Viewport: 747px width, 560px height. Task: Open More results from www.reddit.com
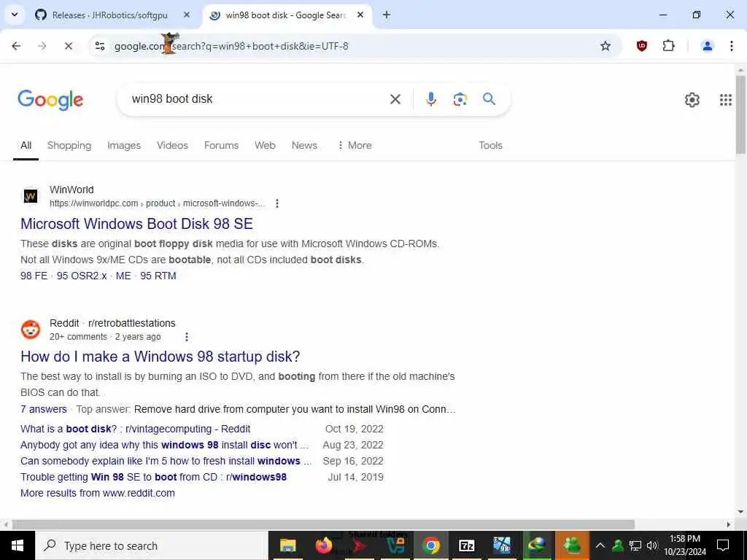tap(98, 493)
